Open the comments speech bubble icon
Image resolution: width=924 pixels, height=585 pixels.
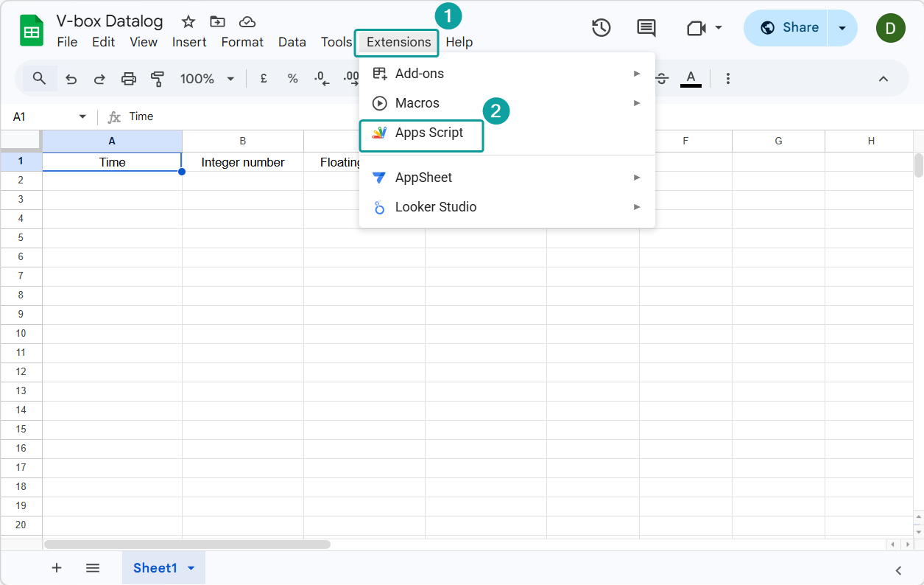(646, 28)
